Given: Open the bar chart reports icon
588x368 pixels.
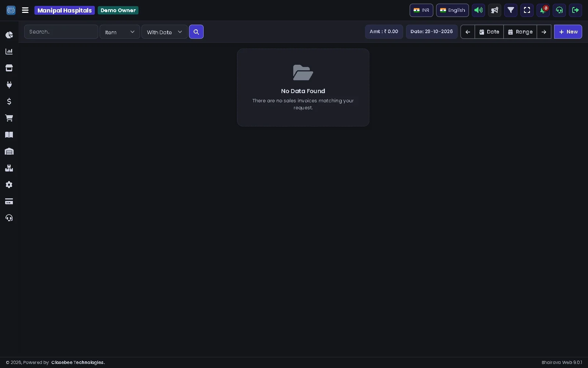Looking at the screenshot, I should tap(9, 52).
